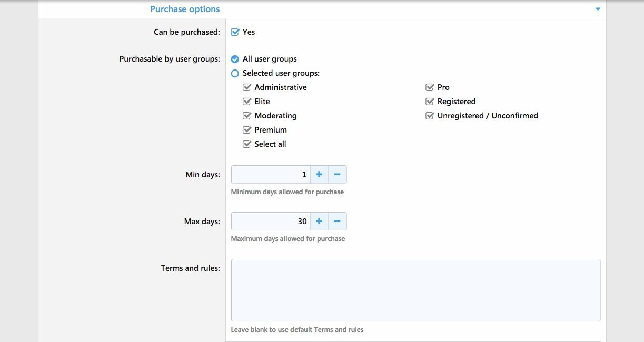This screenshot has width=644, height=342.
Task: Focus the Max days number field
Action: pyautogui.click(x=271, y=222)
